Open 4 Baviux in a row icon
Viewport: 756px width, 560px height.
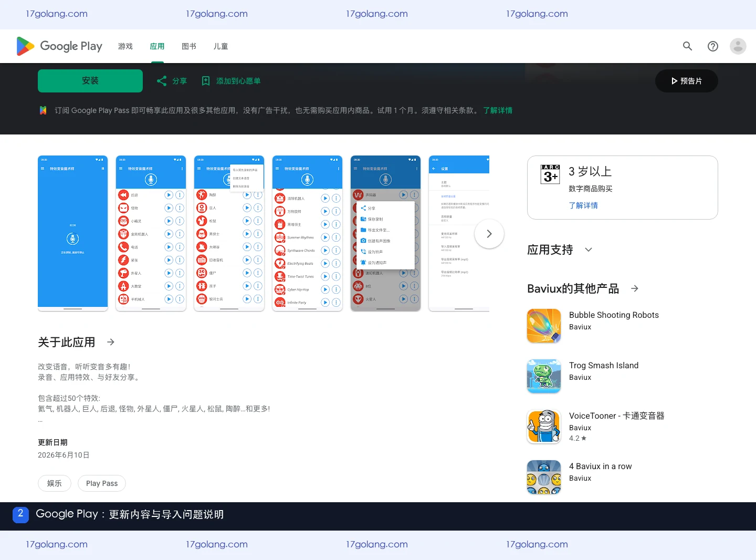click(544, 477)
